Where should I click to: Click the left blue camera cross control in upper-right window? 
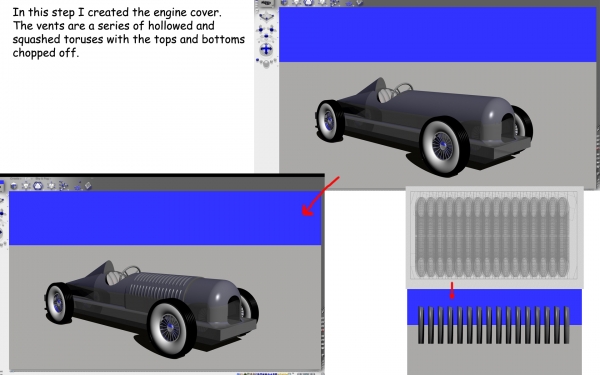[x=261, y=29]
